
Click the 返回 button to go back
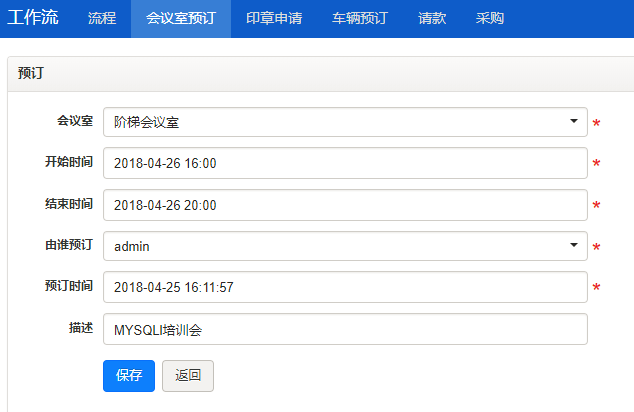pos(188,376)
